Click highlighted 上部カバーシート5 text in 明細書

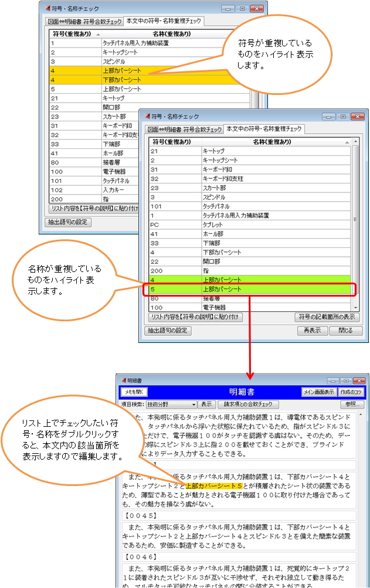[x=214, y=486]
